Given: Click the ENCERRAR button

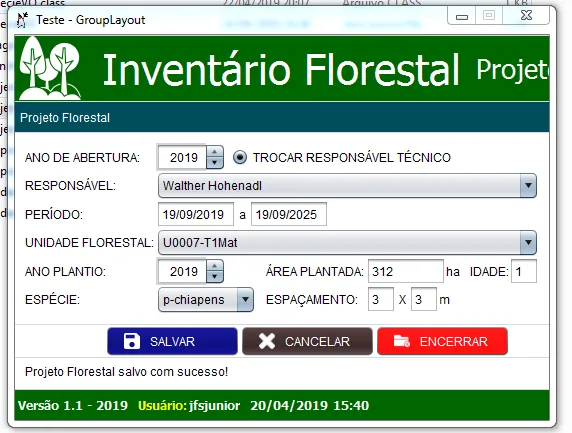Looking at the screenshot, I should [442, 341].
